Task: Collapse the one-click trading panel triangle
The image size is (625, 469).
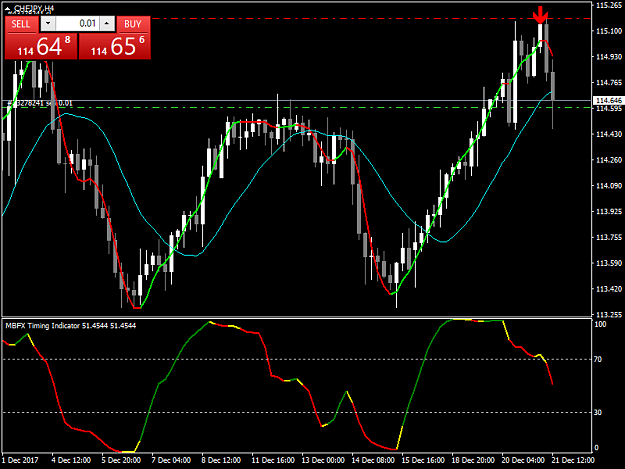Action: click(x=8, y=8)
